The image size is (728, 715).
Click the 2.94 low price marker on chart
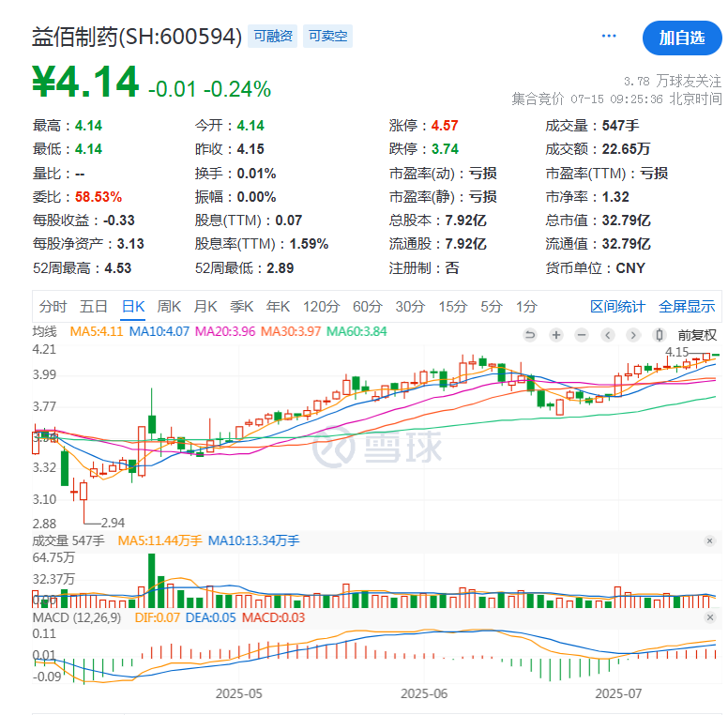point(113,523)
